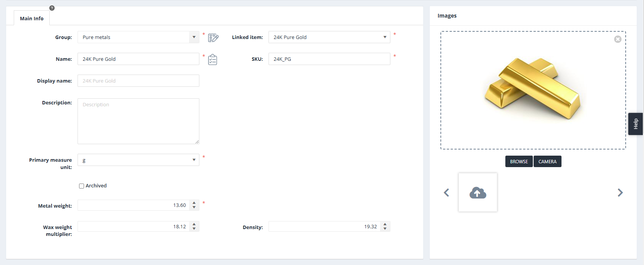Go to next image with right chevron
The width and height of the screenshot is (644, 265).
(620, 192)
